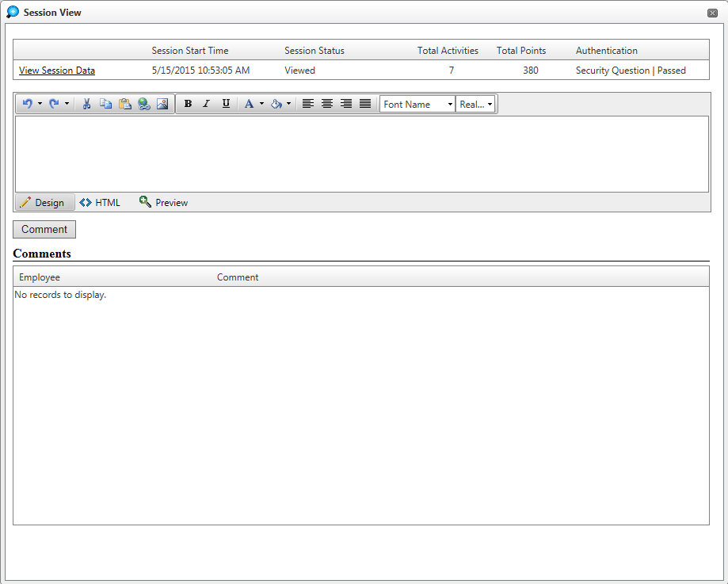Click the 380 total points value
Image resolution: width=728 pixels, height=584 pixels.
(530, 71)
